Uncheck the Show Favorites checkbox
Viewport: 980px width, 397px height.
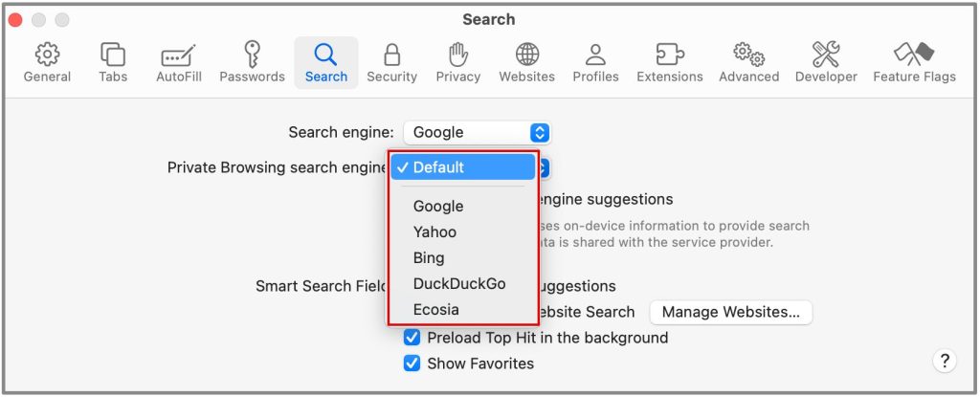click(x=412, y=364)
